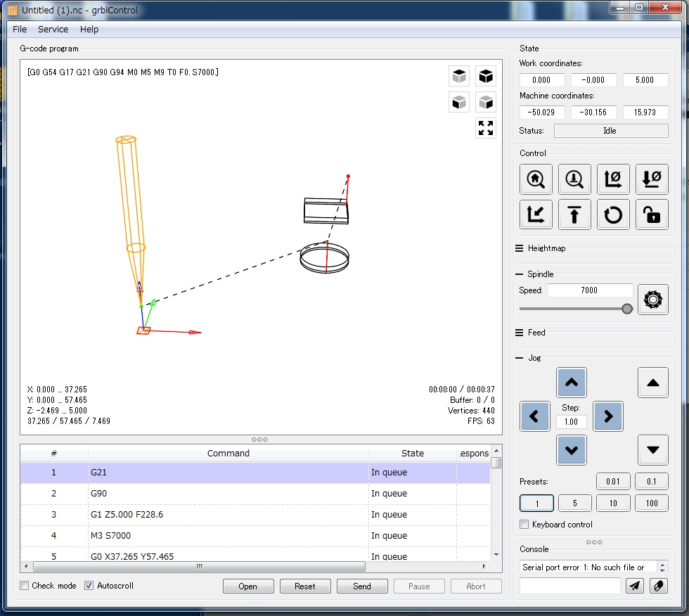Click the command table horizontal scrollbar
Viewport: 689px width, 616px height.
click(x=199, y=566)
